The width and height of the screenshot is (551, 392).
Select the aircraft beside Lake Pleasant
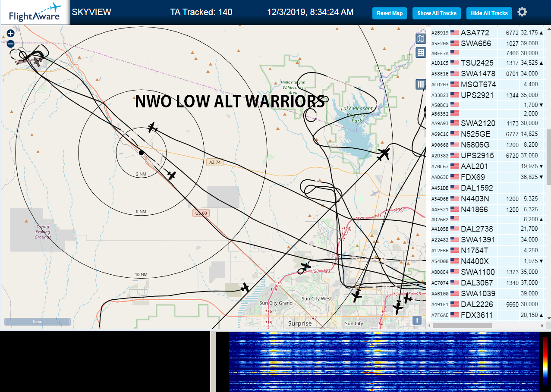click(x=384, y=154)
